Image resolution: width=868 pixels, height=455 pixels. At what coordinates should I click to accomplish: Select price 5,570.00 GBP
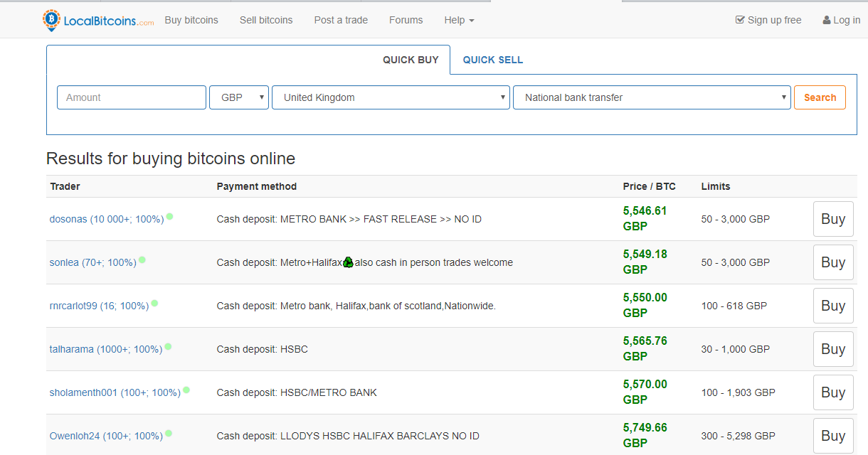point(645,392)
